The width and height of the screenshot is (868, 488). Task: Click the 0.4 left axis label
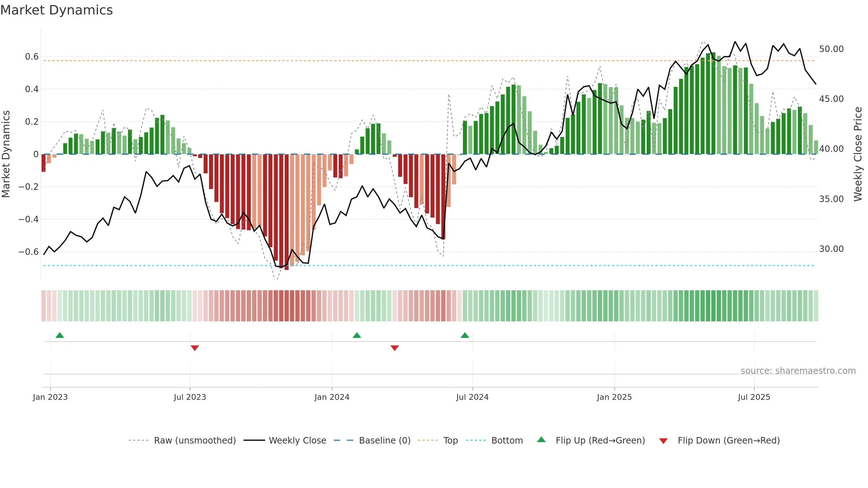coord(32,89)
